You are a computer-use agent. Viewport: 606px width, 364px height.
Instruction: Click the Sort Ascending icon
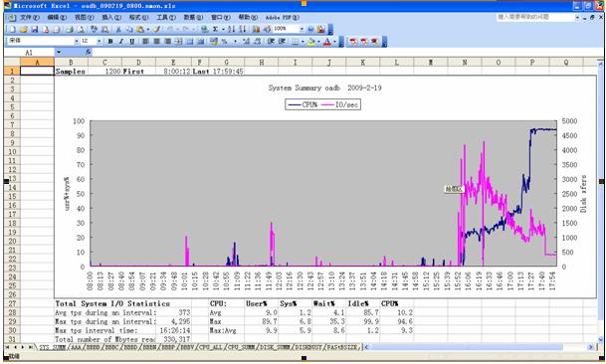pyautogui.click(x=231, y=30)
